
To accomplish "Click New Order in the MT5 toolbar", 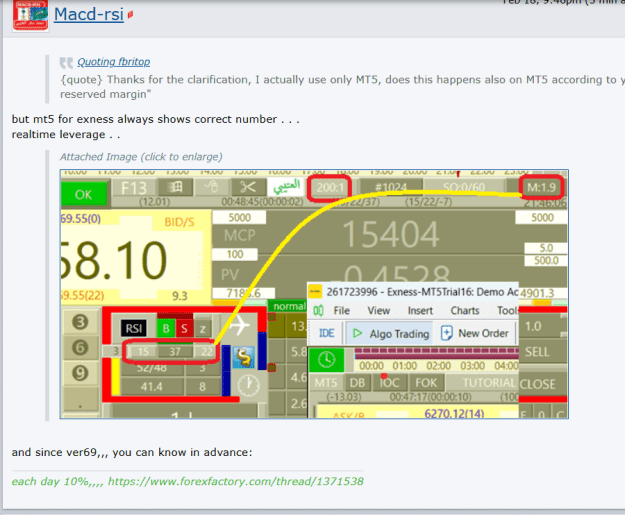I will (475, 333).
